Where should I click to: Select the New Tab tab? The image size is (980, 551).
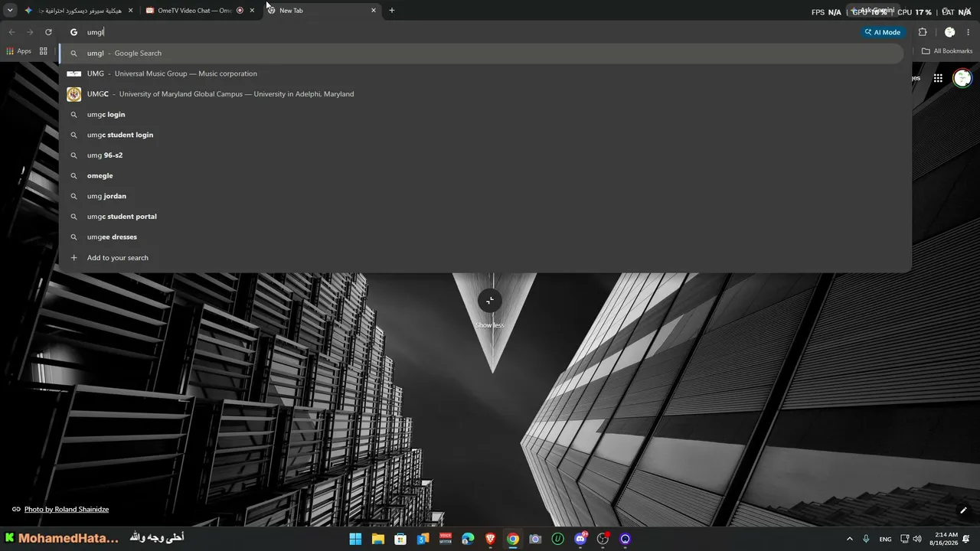322,11
